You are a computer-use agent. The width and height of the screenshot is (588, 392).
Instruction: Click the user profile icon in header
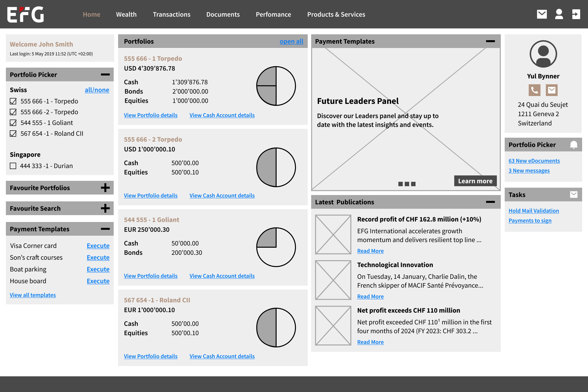559,14
